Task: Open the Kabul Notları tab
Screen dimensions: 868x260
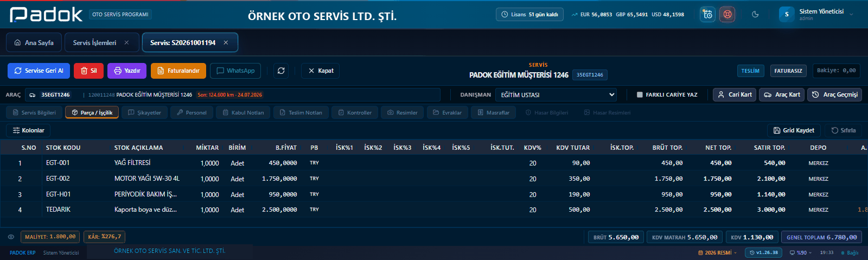Action: [x=243, y=112]
